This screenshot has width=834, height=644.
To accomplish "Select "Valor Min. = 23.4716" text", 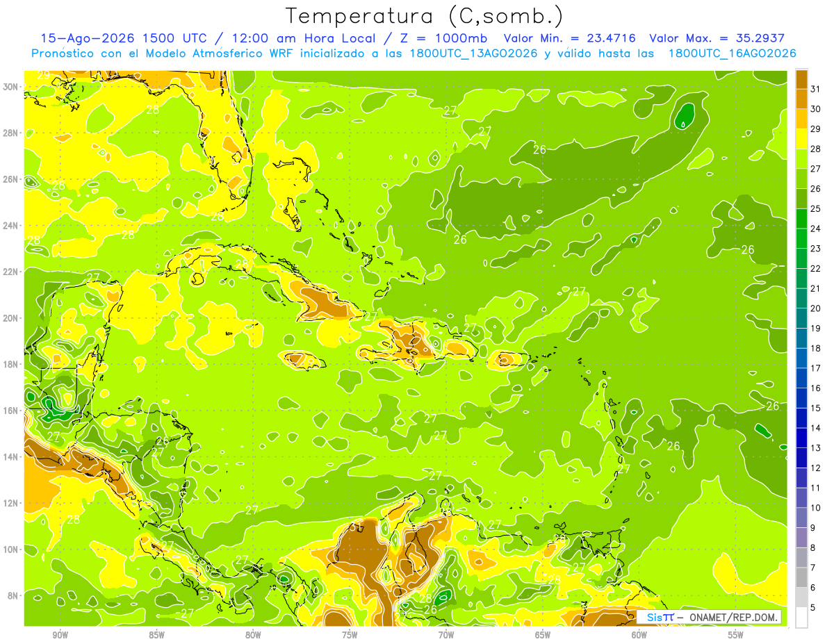I will click(570, 38).
